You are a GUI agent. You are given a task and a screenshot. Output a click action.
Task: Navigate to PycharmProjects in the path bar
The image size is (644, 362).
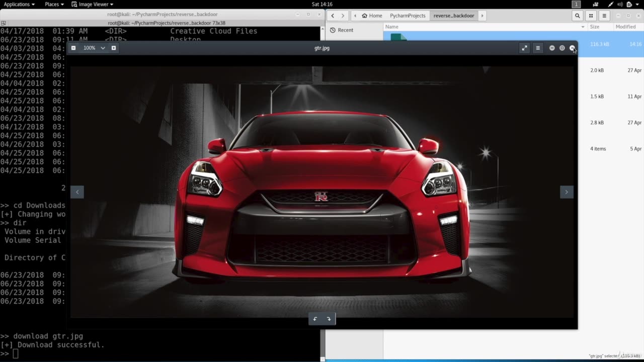pos(408,16)
